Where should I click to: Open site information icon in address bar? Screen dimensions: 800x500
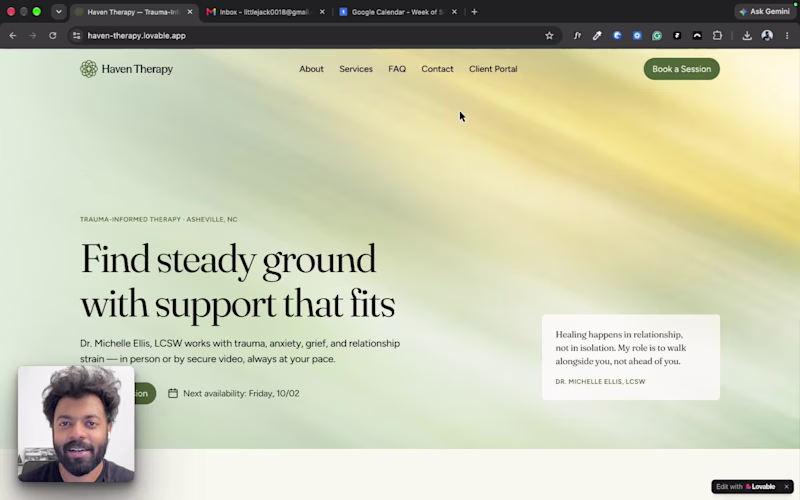pyautogui.click(x=77, y=36)
